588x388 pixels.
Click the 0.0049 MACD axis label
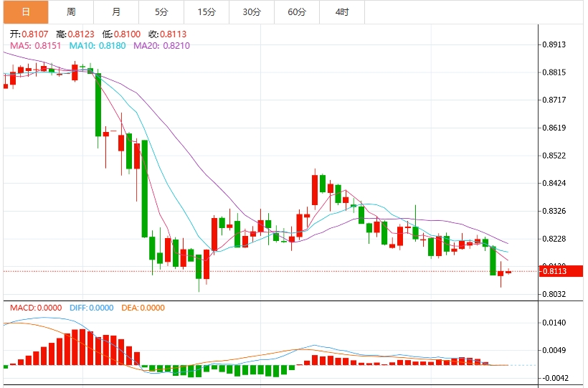coord(554,351)
